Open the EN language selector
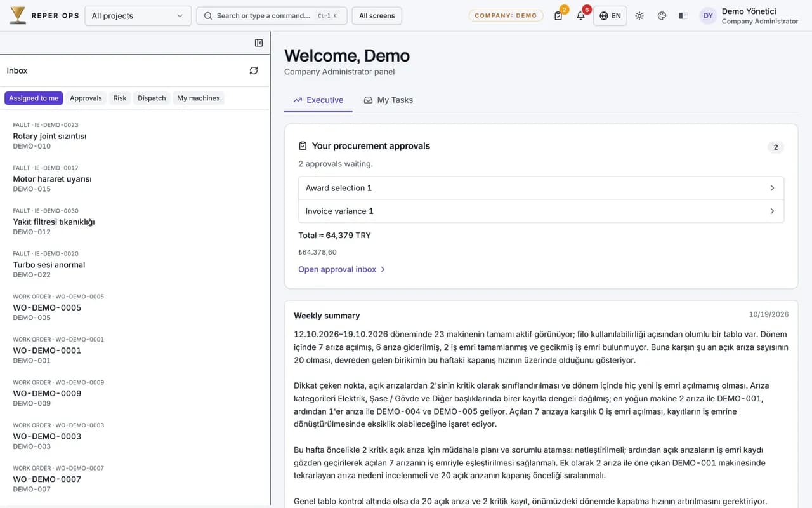 click(610, 16)
